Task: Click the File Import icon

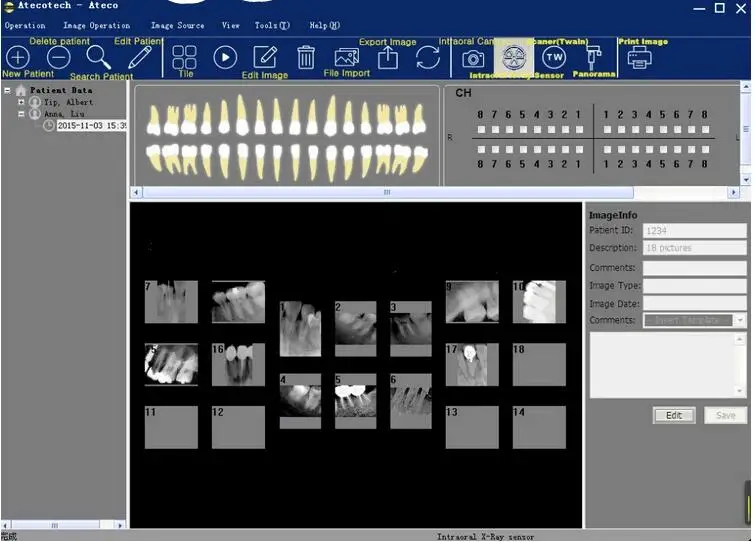Action: [x=346, y=58]
